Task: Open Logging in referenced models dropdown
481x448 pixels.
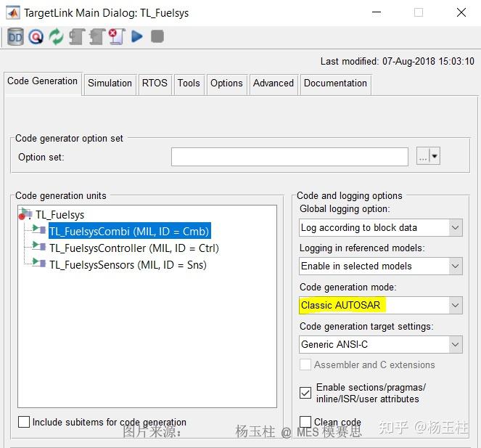Action: pyautogui.click(x=381, y=266)
